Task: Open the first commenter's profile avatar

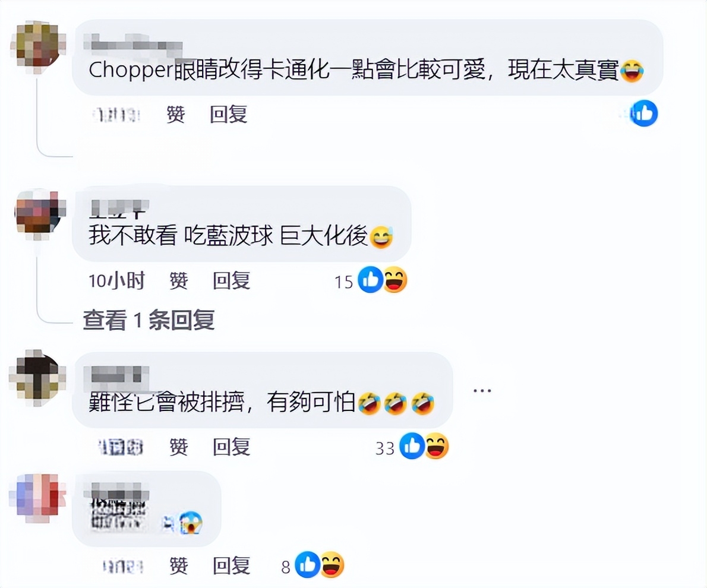Action: (38, 46)
